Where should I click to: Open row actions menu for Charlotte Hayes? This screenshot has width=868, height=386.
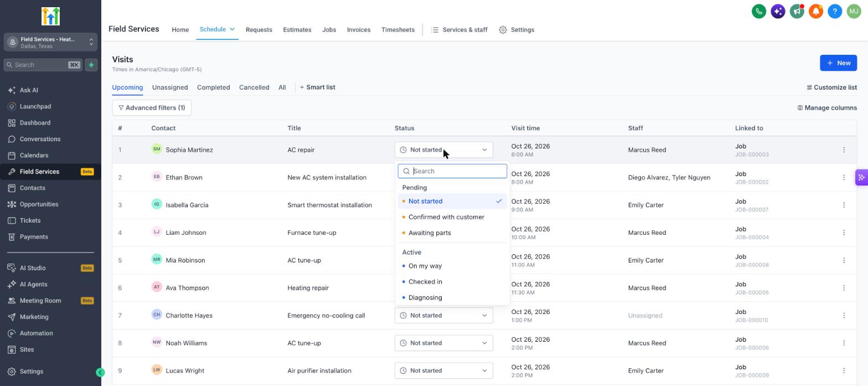pyautogui.click(x=844, y=316)
